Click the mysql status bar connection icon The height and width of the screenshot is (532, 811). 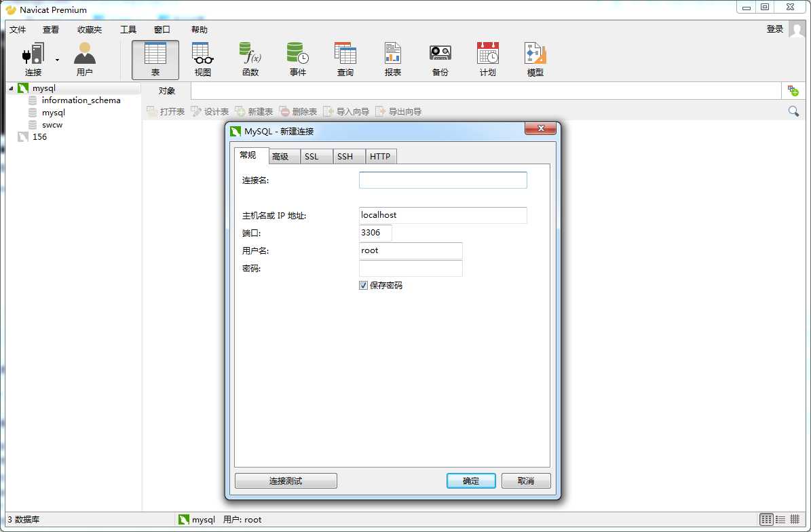(x=184, y=520)
